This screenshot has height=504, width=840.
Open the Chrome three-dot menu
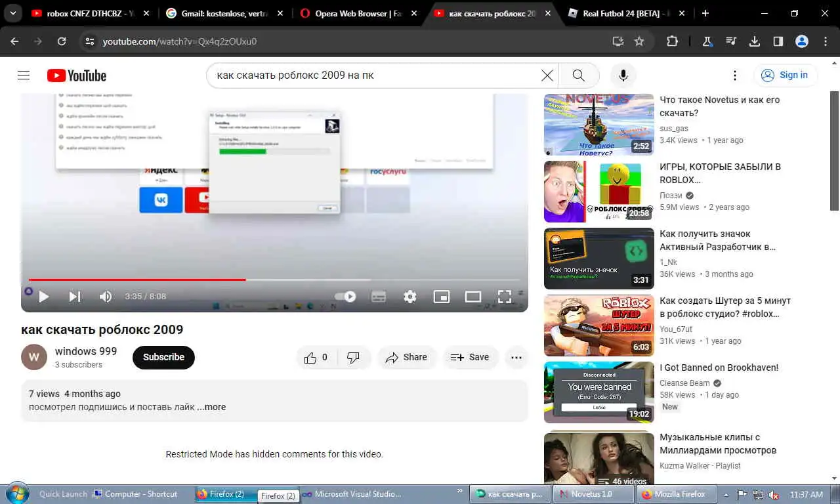click(826, 41)
